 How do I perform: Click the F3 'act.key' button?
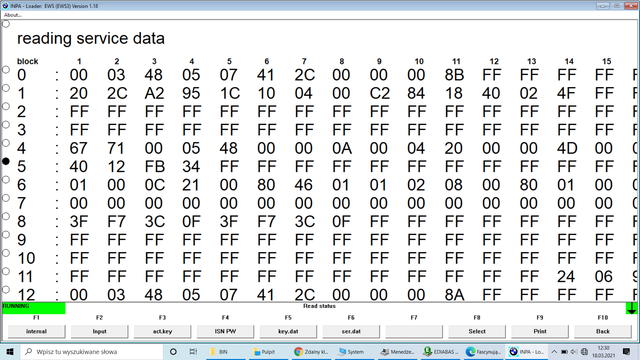click(162, 331)
